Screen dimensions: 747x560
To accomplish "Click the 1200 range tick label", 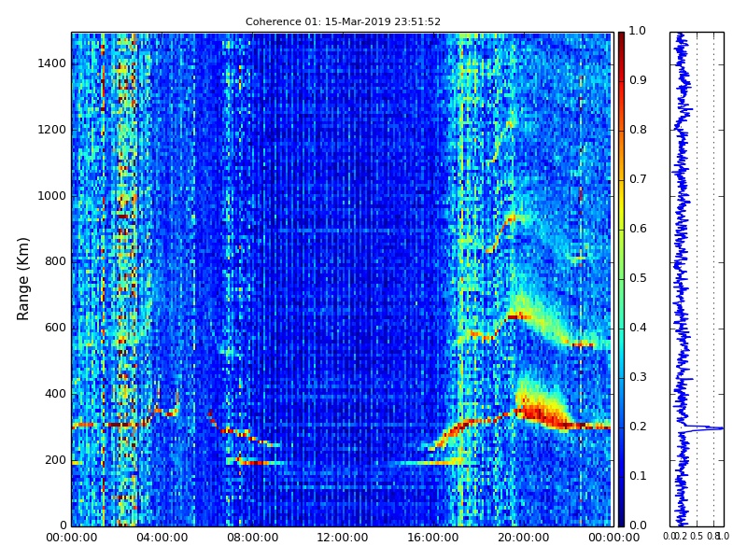I will tap(52, 130).
